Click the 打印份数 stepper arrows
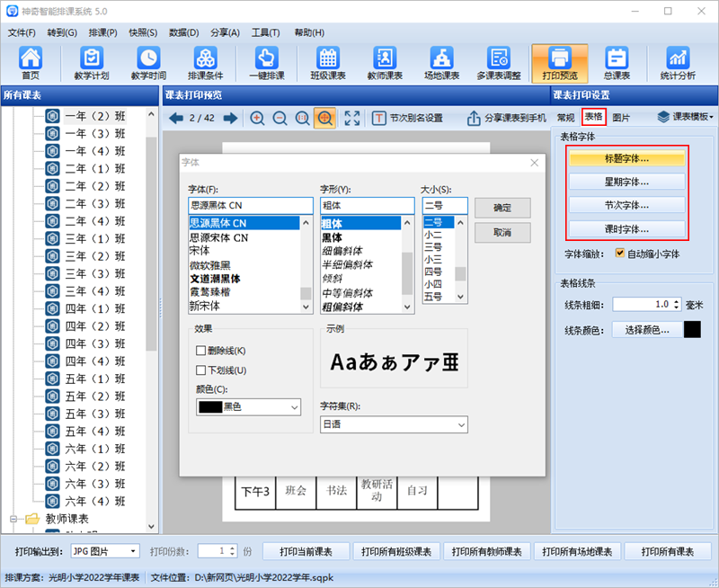Image resolution: width=719 pixels, height=588 pixels. pos(232,551)
